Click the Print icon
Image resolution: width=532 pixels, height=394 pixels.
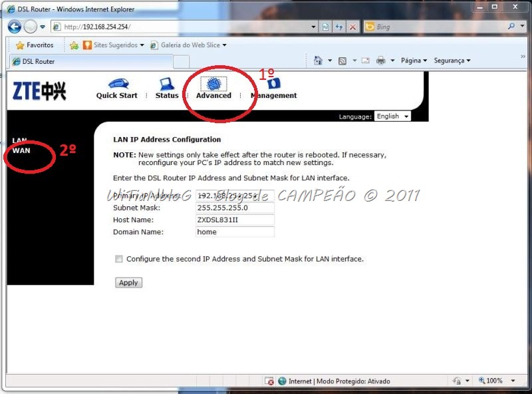tap(380, 61)
